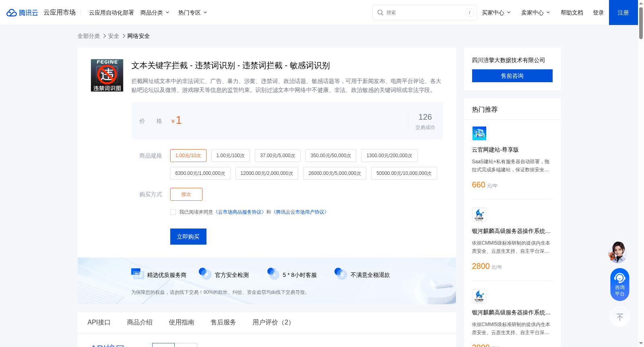The height and width of the screenshot is (347, 644).
Task: Open the 腾讯云云市场用户协议 link
Action: pos(300,212)
